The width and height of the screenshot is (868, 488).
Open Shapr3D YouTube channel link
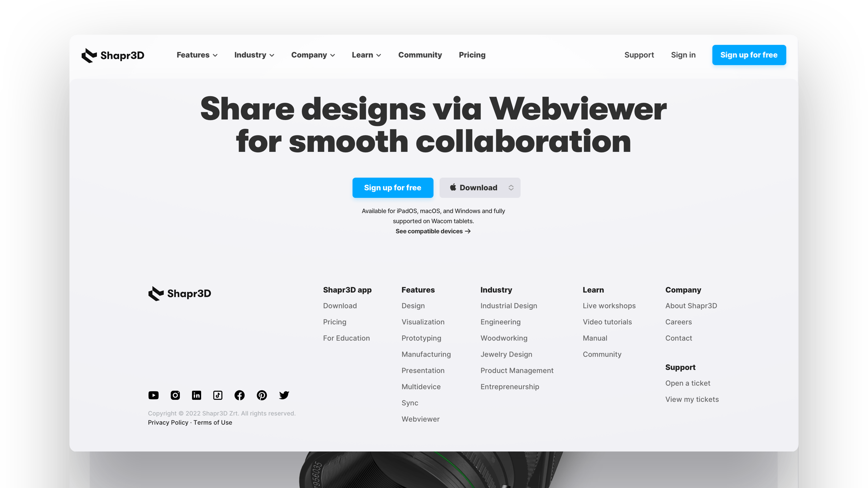point(153,395)
